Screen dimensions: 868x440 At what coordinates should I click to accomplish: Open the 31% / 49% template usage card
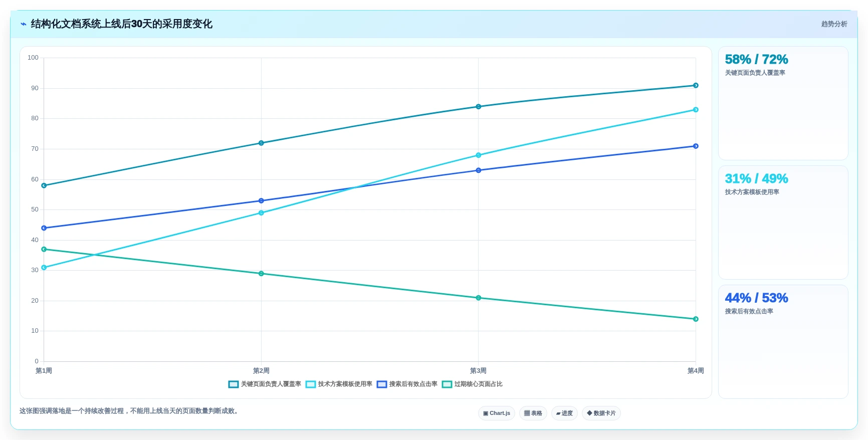click(783, 223)
